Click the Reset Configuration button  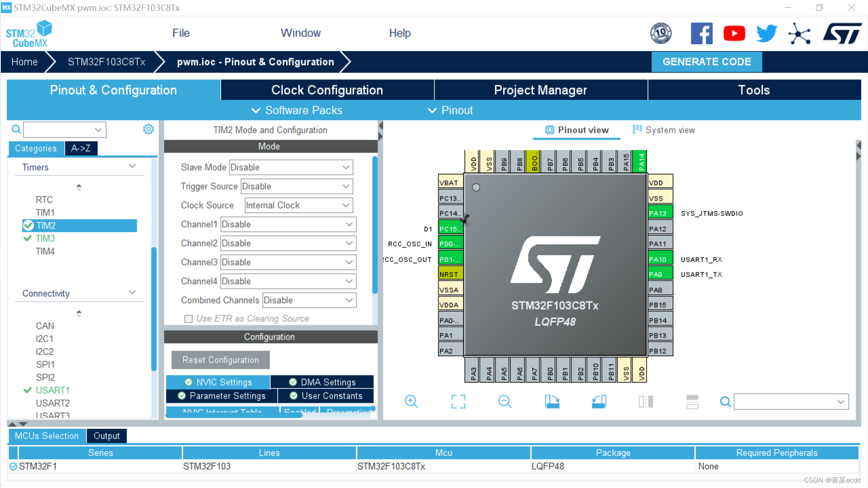221,360
